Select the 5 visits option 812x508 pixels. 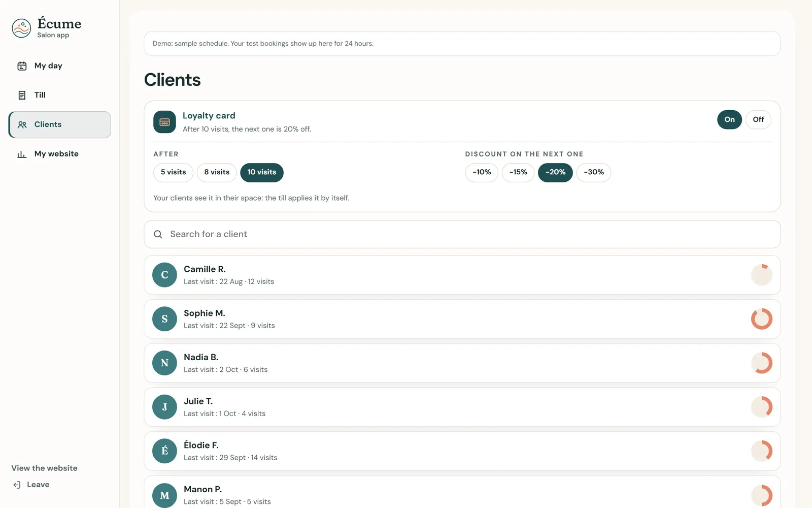click(173, 173)
